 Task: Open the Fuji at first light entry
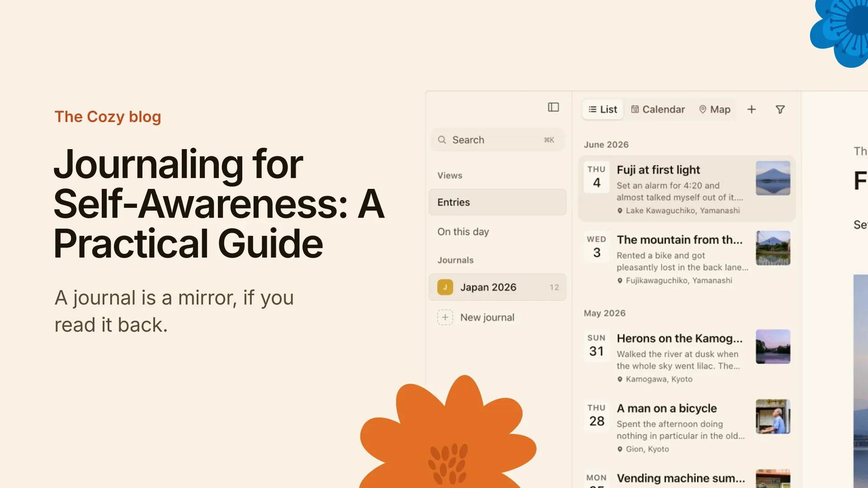[x=687, y=189]
